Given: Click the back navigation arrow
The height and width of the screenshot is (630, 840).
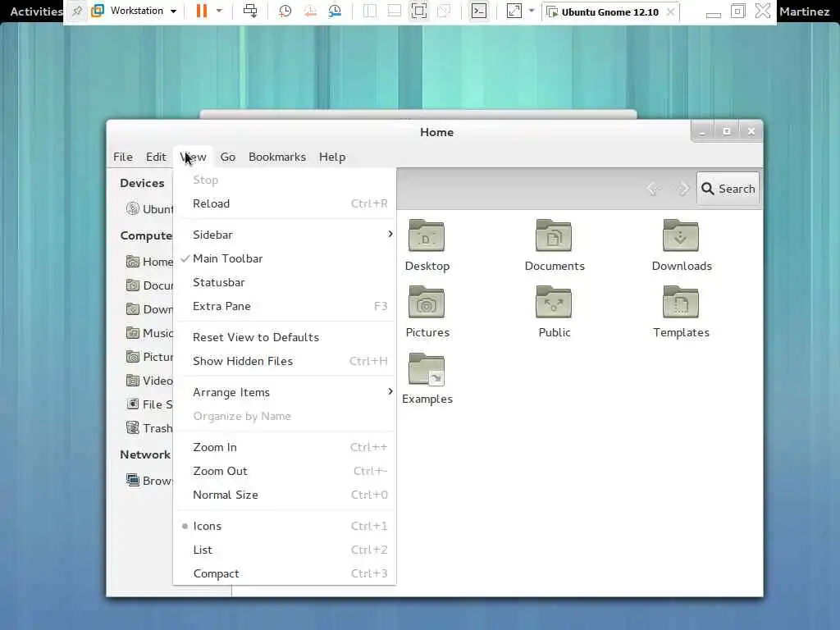Looking at the screenshot, I should 654,189.
